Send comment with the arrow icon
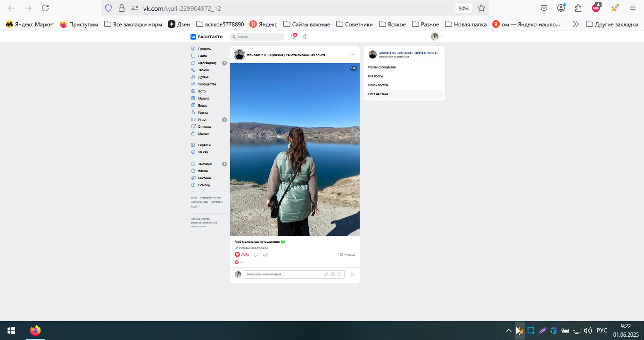 [352, 274]
